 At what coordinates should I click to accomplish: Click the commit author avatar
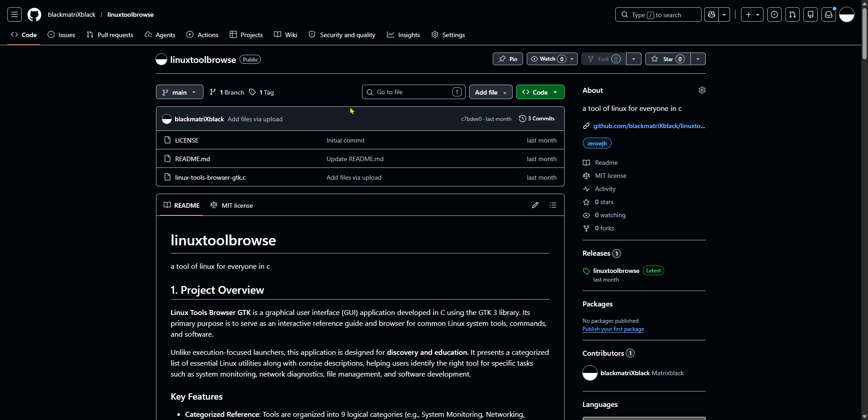click(167, 119)
